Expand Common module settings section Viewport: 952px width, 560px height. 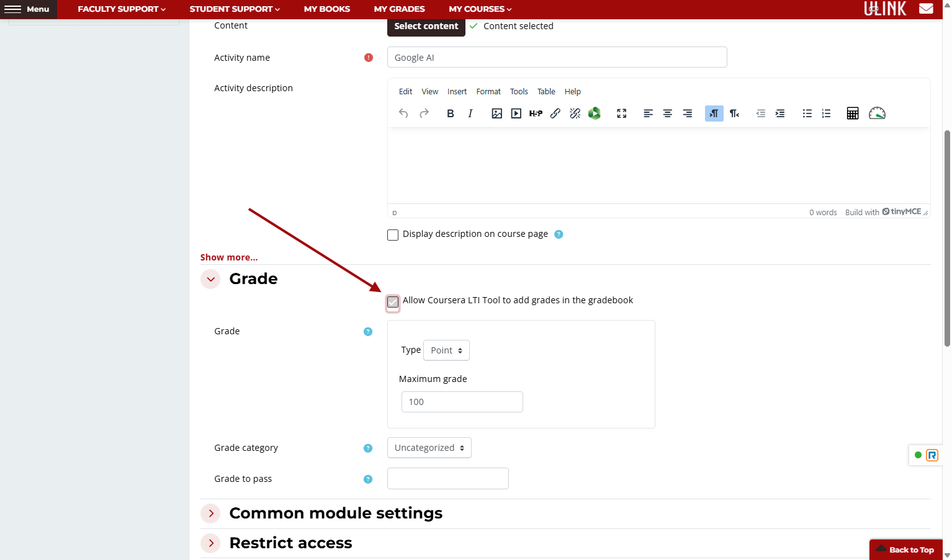coord(211,513)
